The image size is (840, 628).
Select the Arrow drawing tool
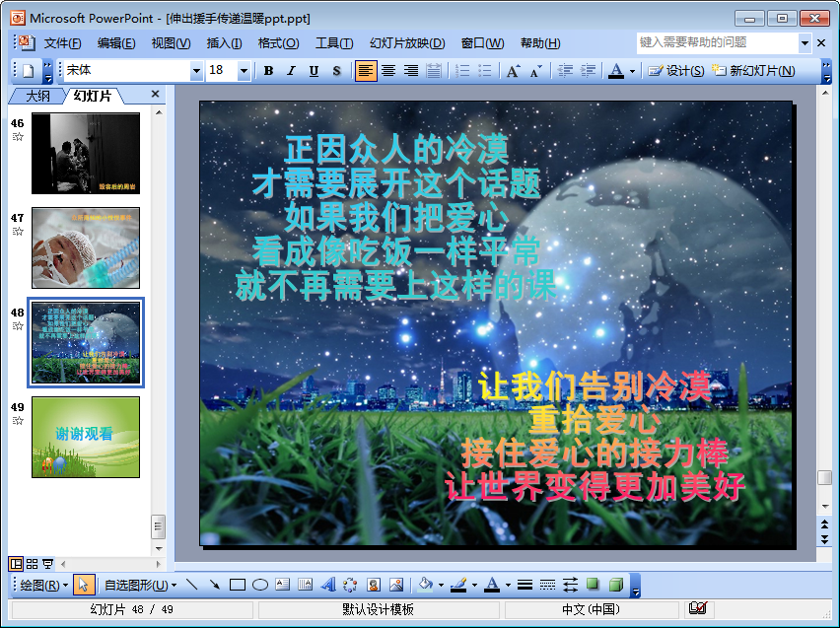click(214, 586)
